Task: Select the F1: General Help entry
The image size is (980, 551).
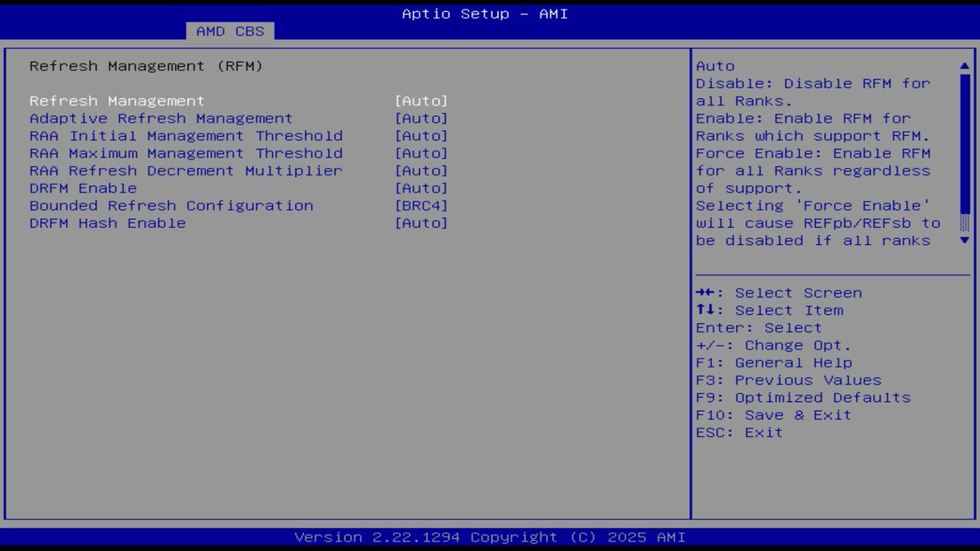Action: pos(775,362)
